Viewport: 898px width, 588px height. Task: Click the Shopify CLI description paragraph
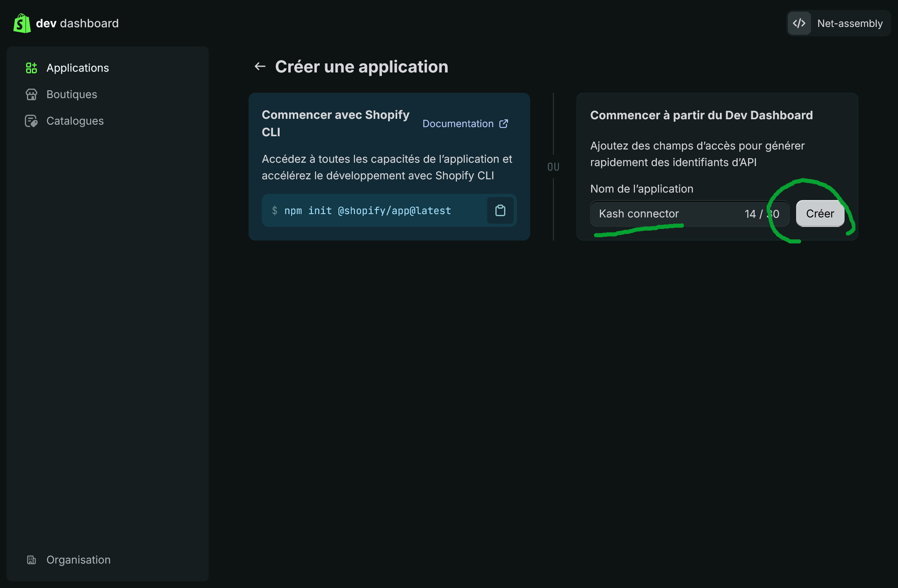click(387, 167)
